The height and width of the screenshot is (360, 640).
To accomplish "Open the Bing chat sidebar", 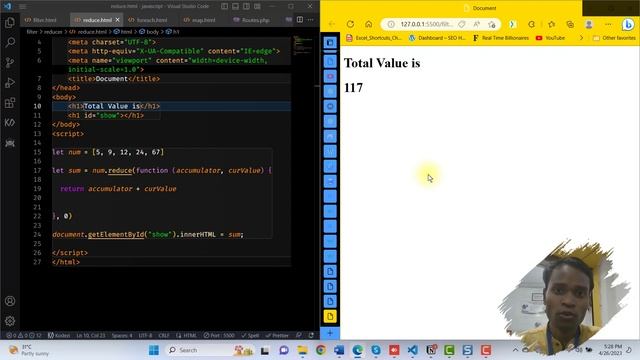I will tap(628, 24).
